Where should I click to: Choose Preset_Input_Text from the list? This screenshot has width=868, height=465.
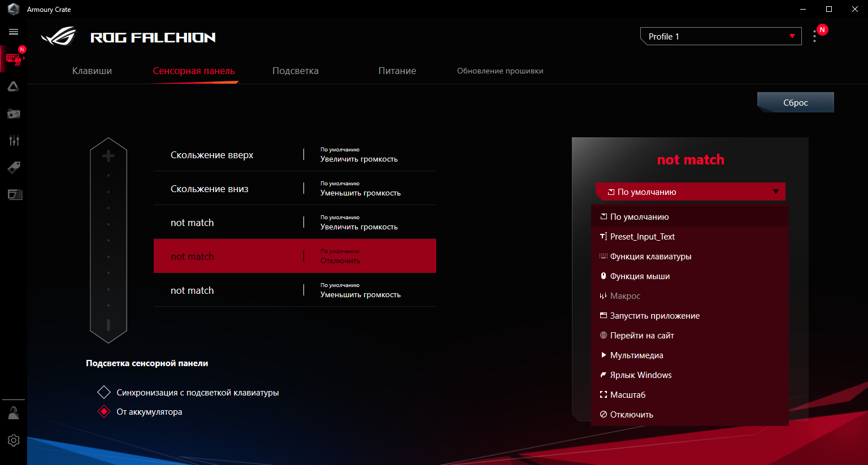[689, 236]
